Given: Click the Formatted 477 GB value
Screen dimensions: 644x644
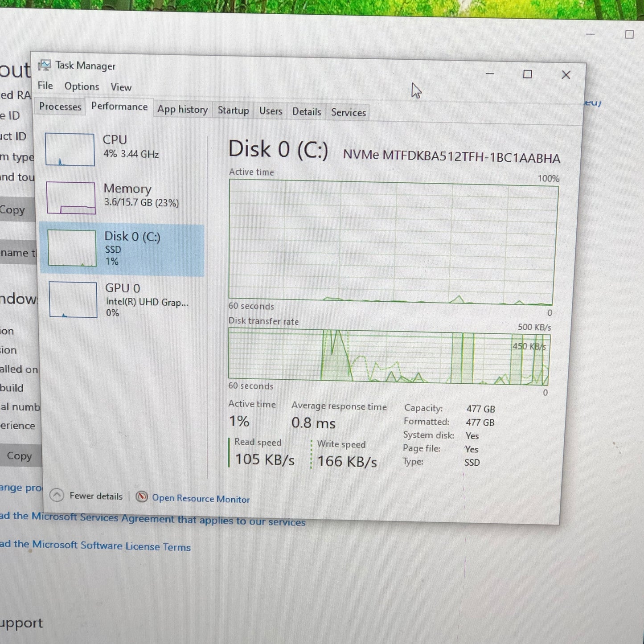Looking at the screenshot, I should (x=480, y=422).
